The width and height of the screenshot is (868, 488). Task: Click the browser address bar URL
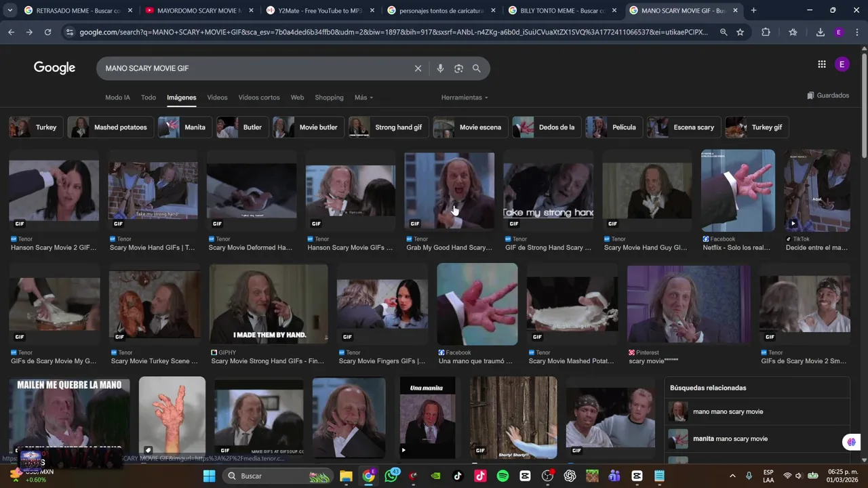[393, 32]
